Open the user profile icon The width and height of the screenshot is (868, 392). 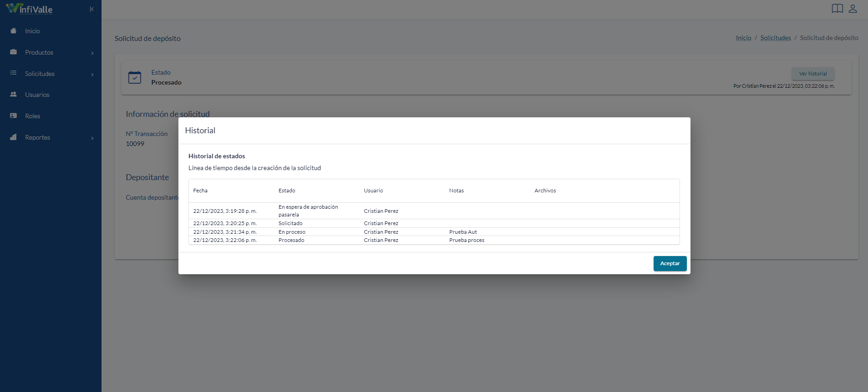click(853, 9)
